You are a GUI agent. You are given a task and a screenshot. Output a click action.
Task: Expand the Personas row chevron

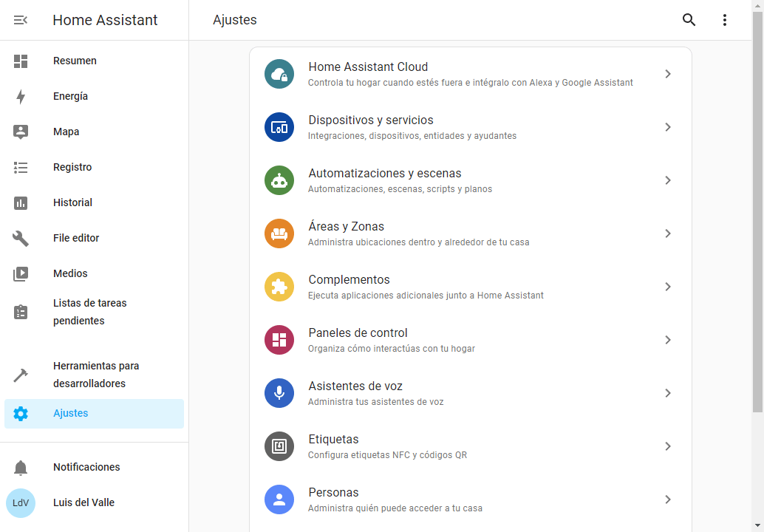coord(667,499)
